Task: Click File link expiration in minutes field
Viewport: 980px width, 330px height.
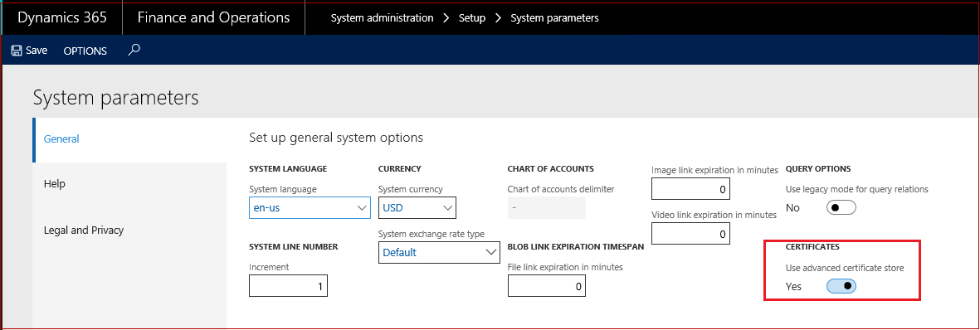Action: pos(547,286)
